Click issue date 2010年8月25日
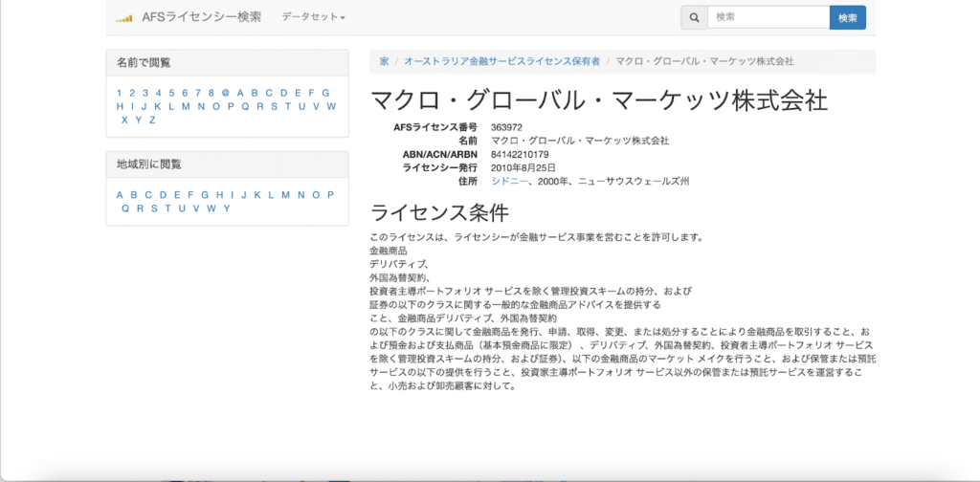This screenshot has height=482, width=980. [523, 168]
